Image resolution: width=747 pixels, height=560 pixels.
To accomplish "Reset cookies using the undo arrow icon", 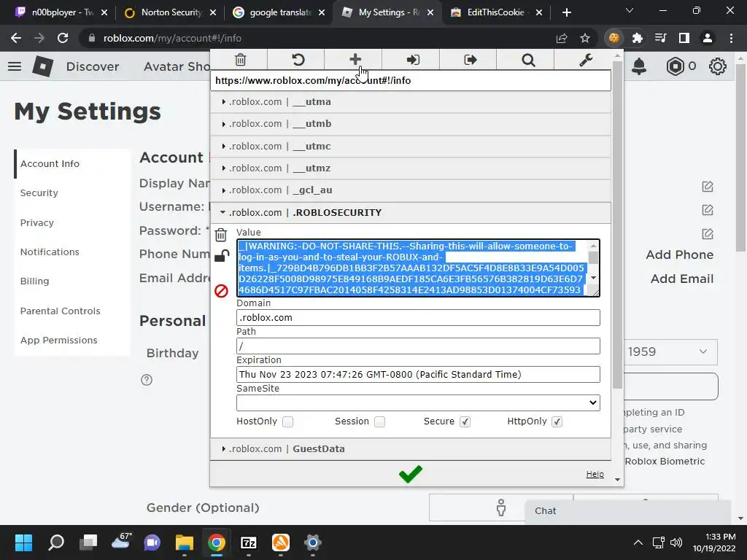I will coord(298,60).
